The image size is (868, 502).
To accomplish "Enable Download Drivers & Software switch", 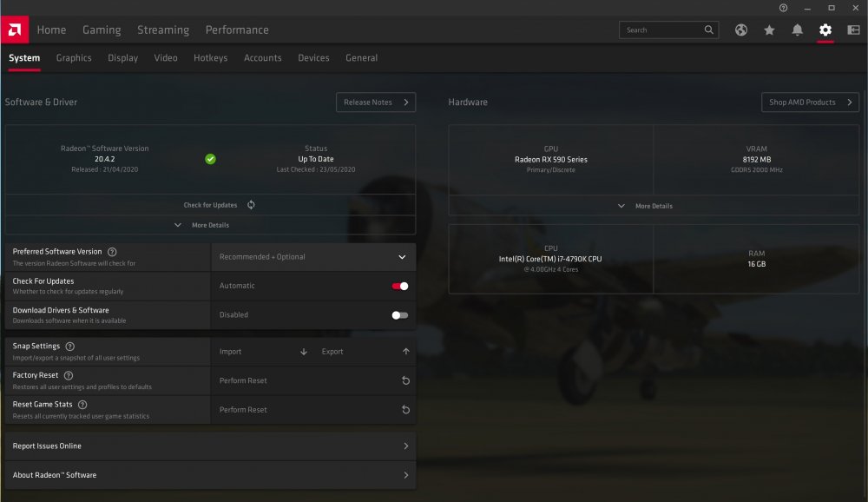I will click(399, 315).
